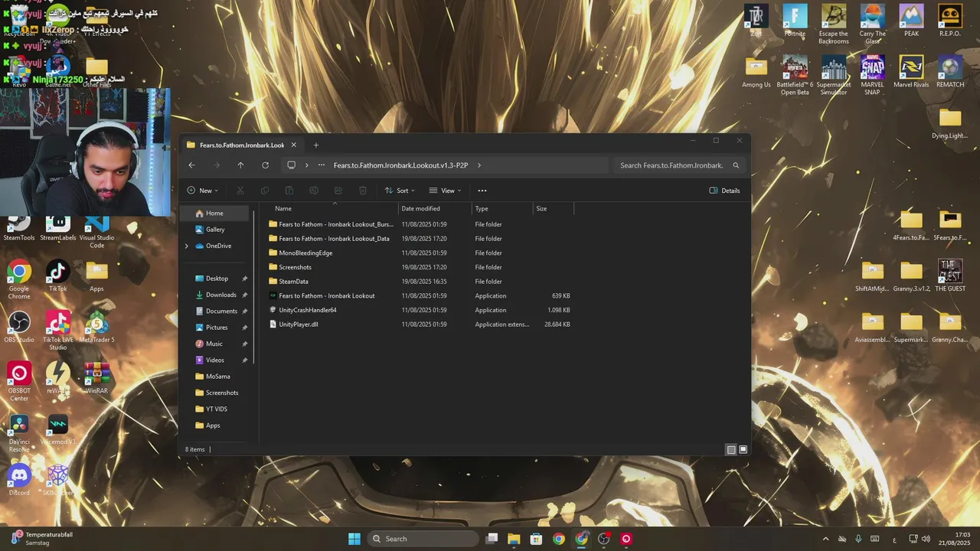
Task: Open Marvel Rivals desktop shortcut
Action: coord(911,71)
